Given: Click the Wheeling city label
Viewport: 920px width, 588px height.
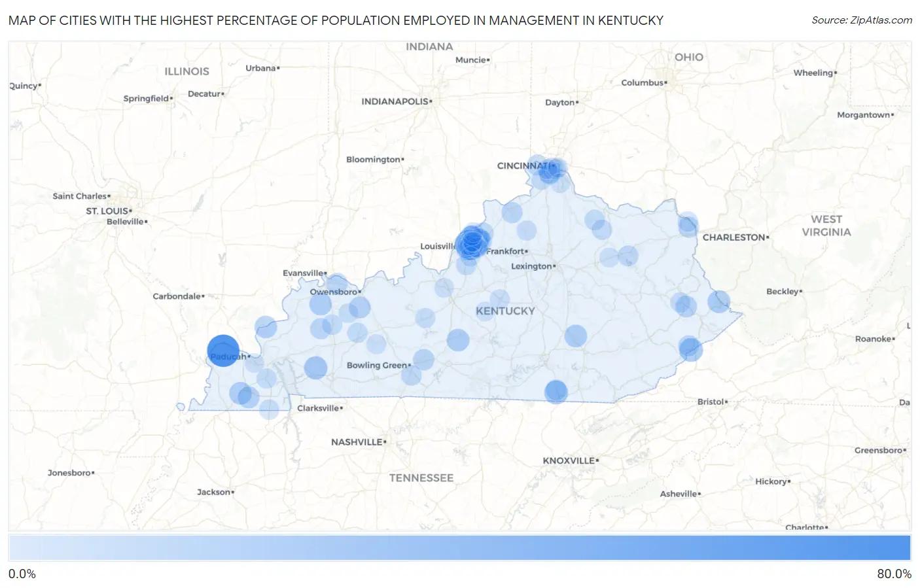Looking at the screenshot, I should [813, 73].
